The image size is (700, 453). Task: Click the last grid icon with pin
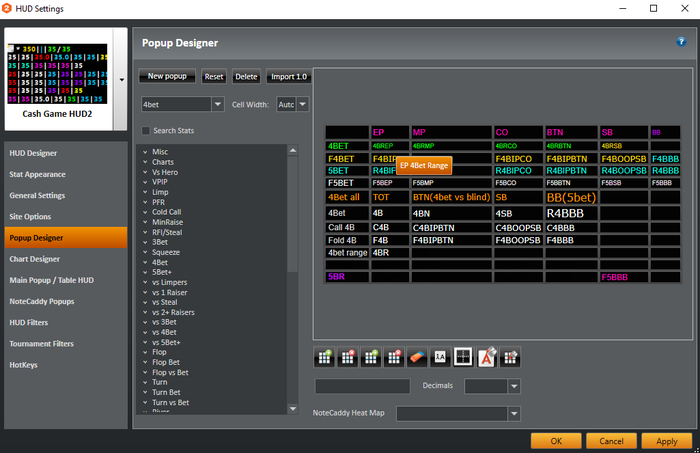(x=509, y=356)
